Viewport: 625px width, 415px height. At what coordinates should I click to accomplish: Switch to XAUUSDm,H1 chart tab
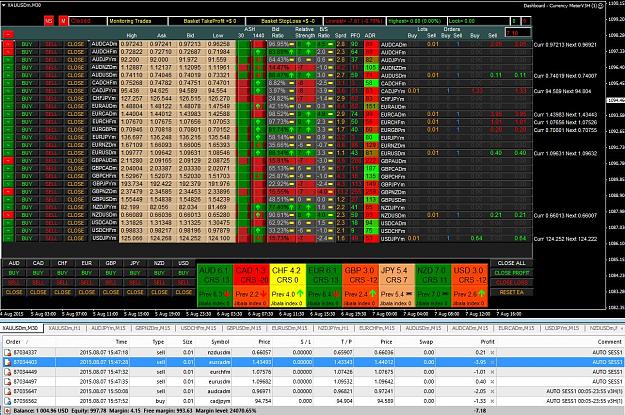coord(65,328)
